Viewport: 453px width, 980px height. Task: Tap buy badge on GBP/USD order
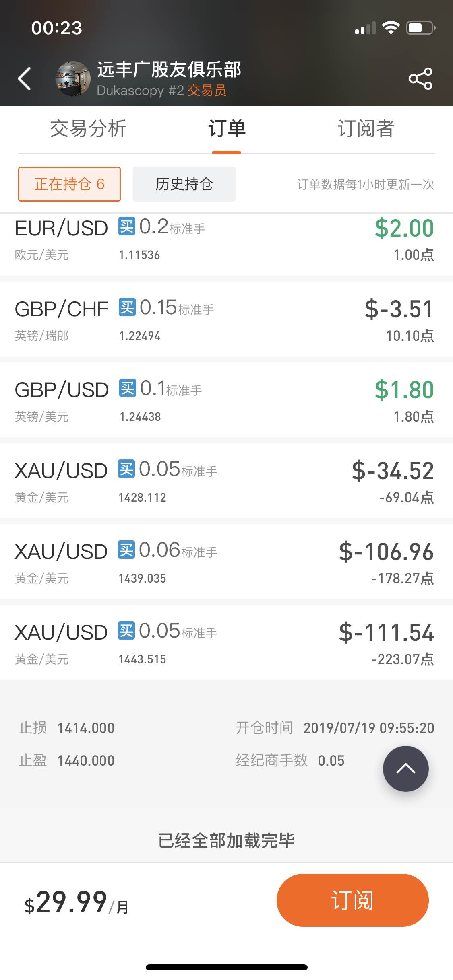[128, 388]
